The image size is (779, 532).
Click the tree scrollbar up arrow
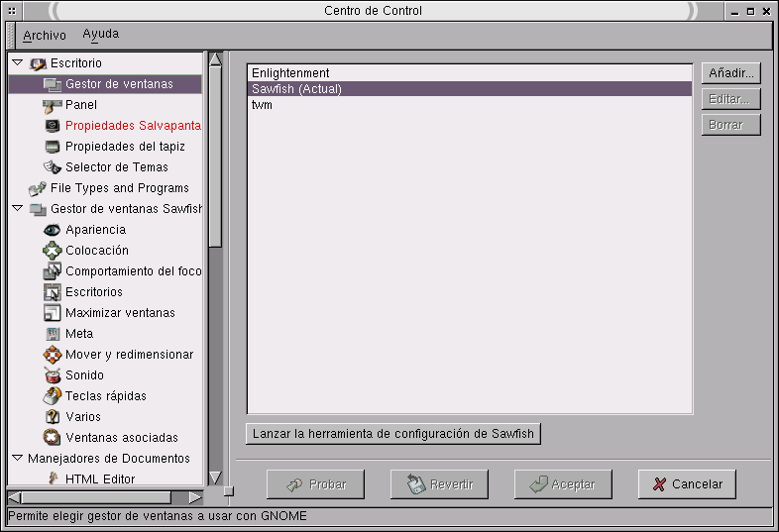coord(215,59)
